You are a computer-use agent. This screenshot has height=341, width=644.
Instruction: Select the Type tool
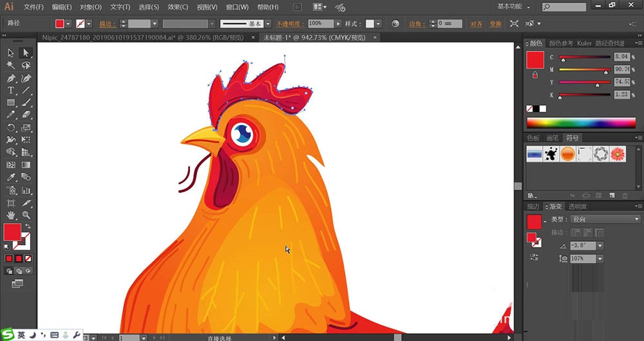tap(11, 90)
